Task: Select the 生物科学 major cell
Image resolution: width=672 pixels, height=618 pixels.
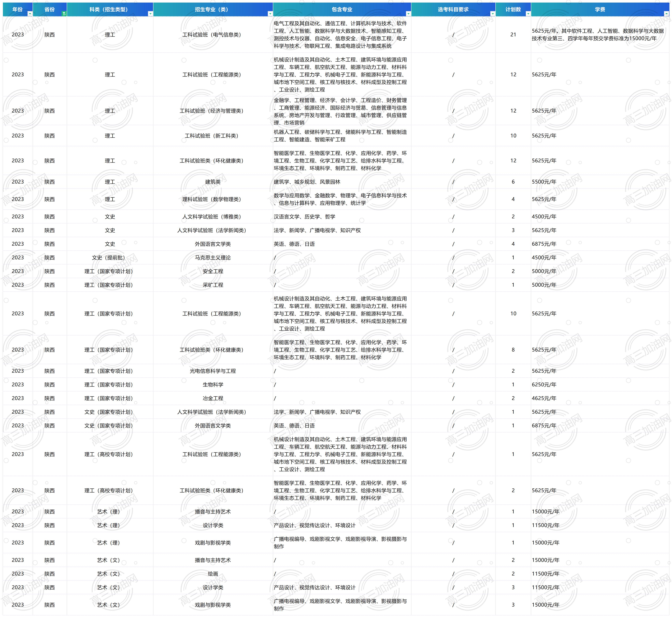Action: coord(213,385)
